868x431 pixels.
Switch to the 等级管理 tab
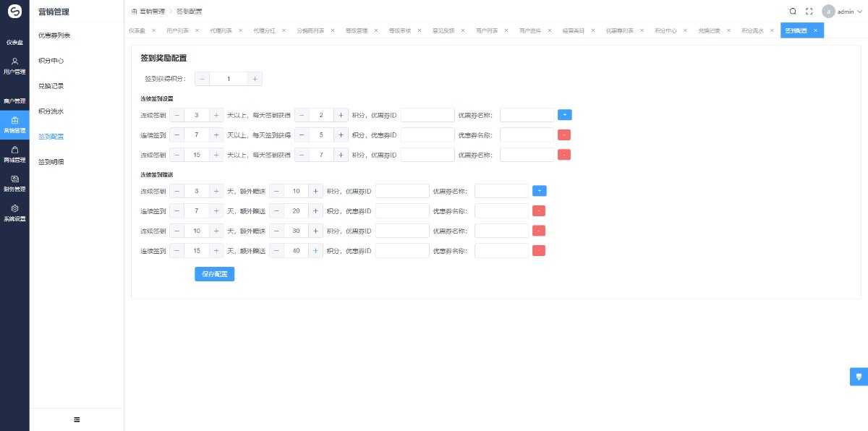click(x=357, y=31)
